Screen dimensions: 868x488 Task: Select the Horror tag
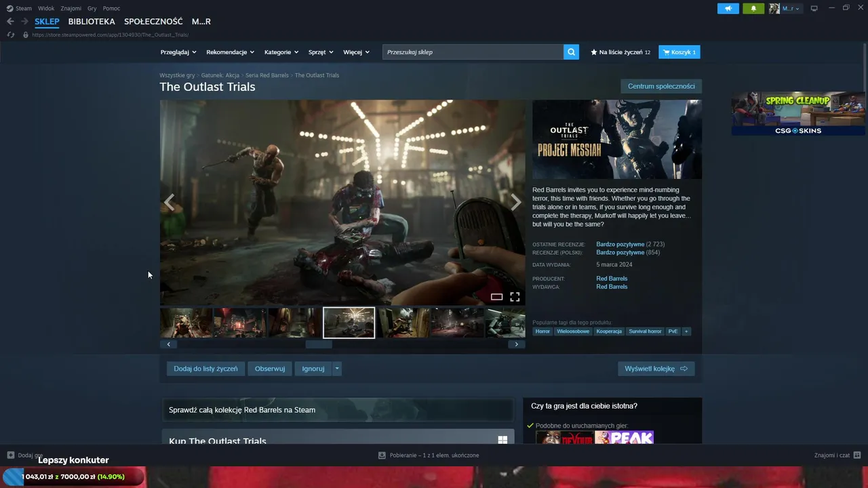(542, 331)
